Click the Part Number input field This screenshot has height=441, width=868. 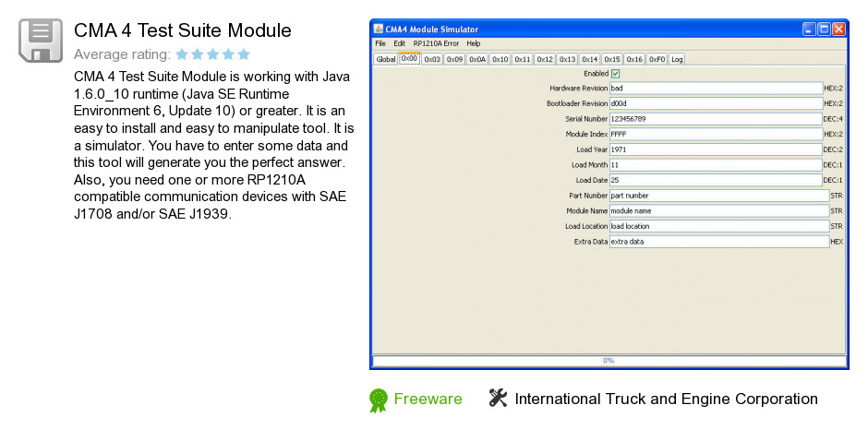[x=719, y=196]
